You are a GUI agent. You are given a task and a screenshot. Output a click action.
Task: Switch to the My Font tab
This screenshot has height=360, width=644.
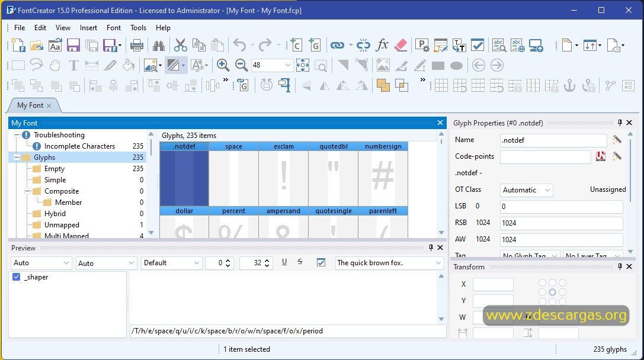30,105
